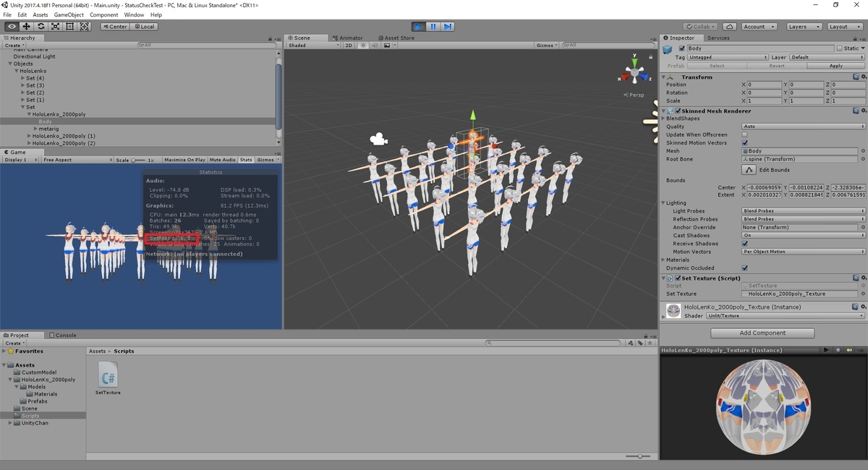The image size is (868, 470).
Task: Toggle 2D mode in Scene view
Action: (x=348, y=46)
